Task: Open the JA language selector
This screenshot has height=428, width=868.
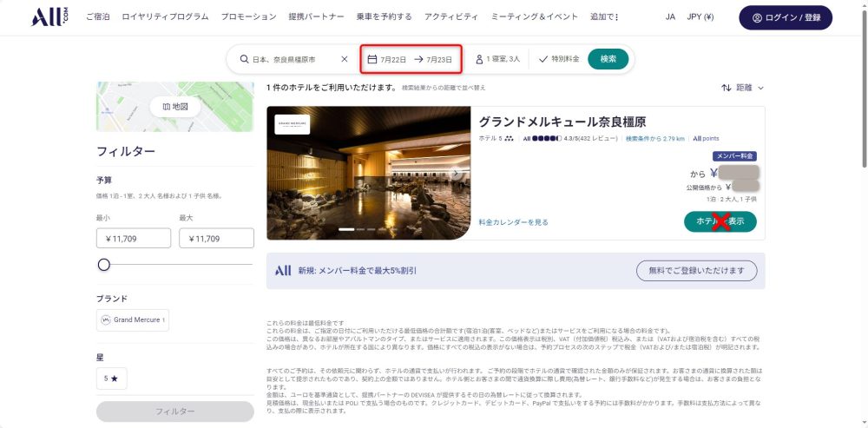Action: (670, 17)
